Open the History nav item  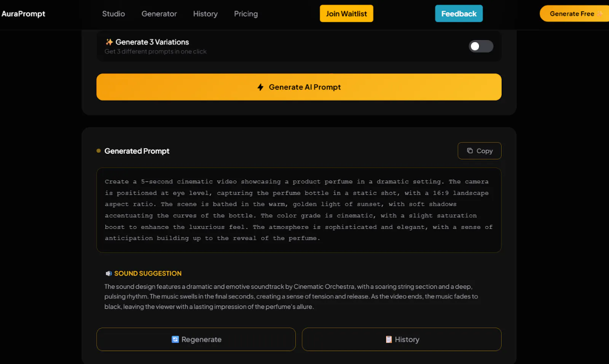tap(205, 14)
